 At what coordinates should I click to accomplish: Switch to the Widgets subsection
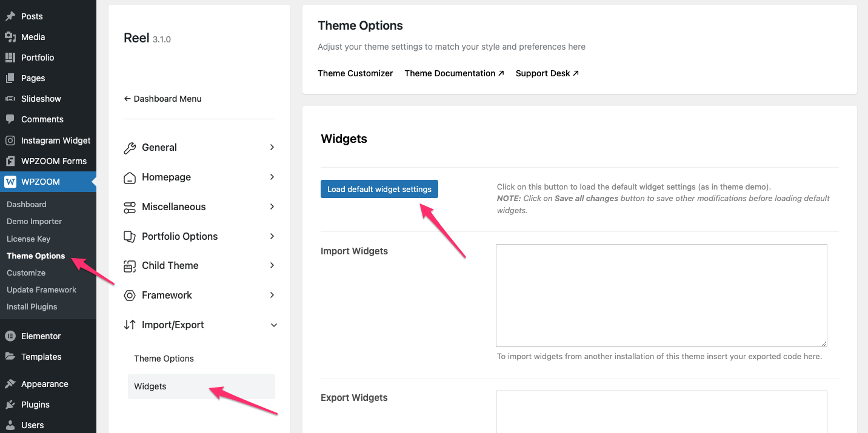click(x=150, y=386)
